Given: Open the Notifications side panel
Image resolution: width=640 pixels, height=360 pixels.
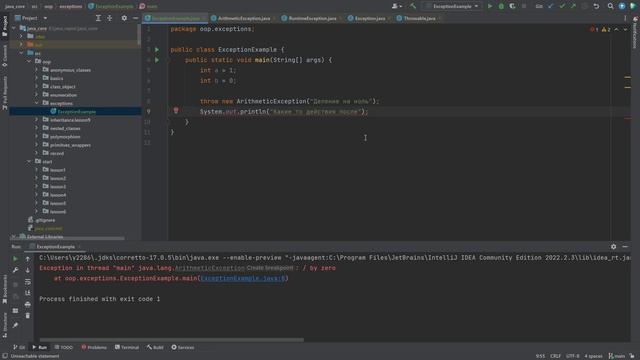Looking at the screenshot, I should pos(635,33).
